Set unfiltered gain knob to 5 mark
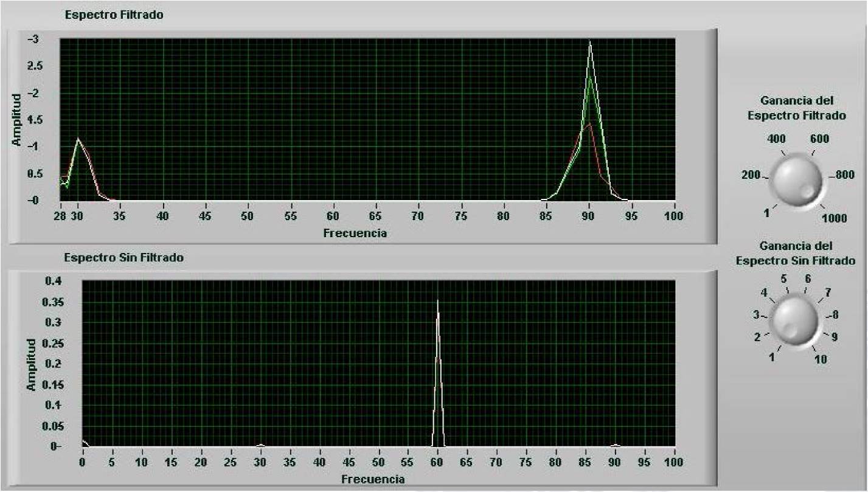 (783, 279)
